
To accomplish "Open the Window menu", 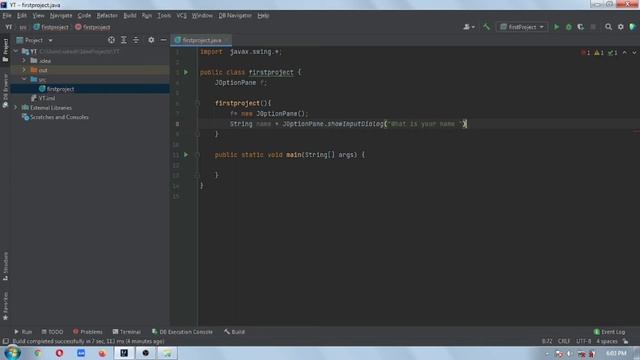I will click(202, 16).
